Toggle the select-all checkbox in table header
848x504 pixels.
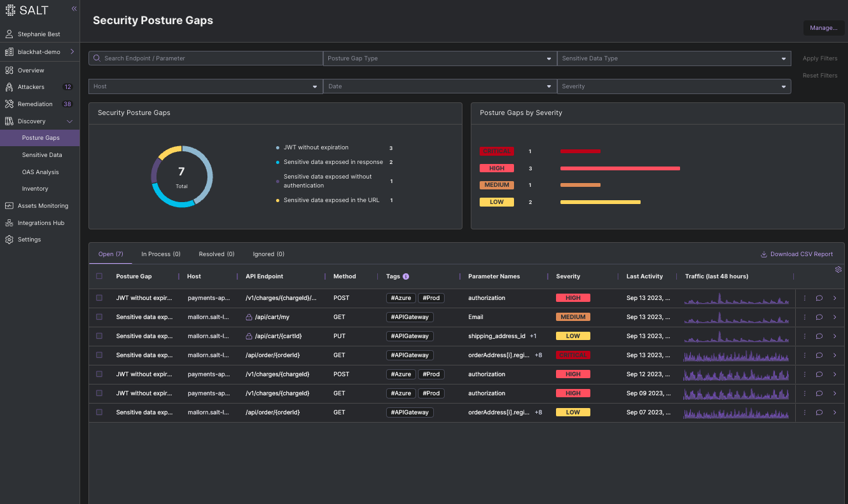99,276
